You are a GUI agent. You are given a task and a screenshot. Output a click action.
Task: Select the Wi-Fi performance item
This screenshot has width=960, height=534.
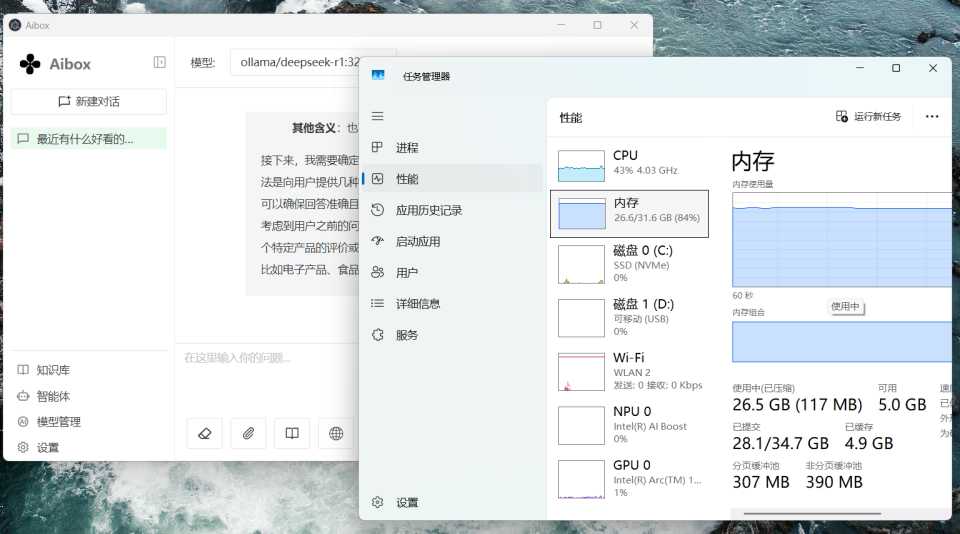[629, 371]
